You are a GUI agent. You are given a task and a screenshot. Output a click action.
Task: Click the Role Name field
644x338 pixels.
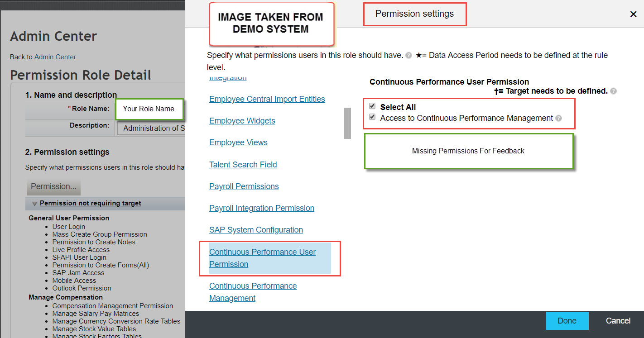click(x=149, y=109)
